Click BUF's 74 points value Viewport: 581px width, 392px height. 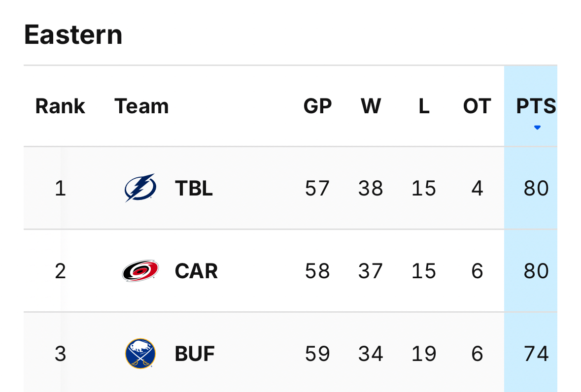pyautogui.click(x=536, y=354)
